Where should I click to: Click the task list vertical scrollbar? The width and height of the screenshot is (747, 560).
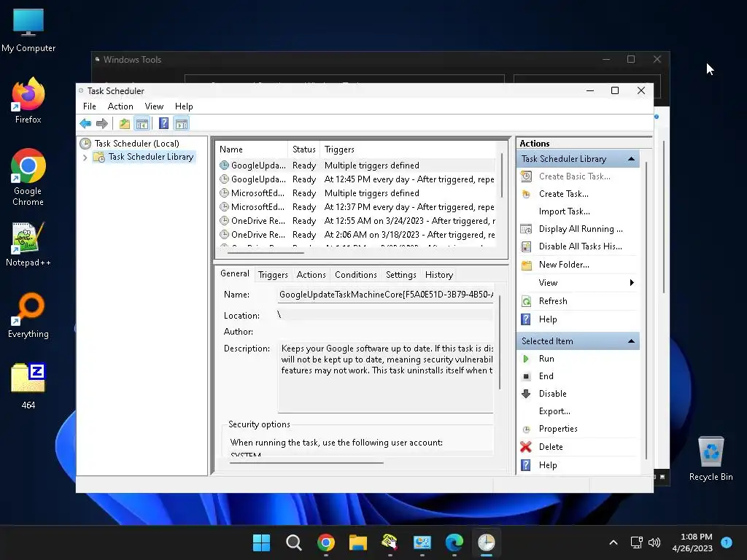click(501, 175)
